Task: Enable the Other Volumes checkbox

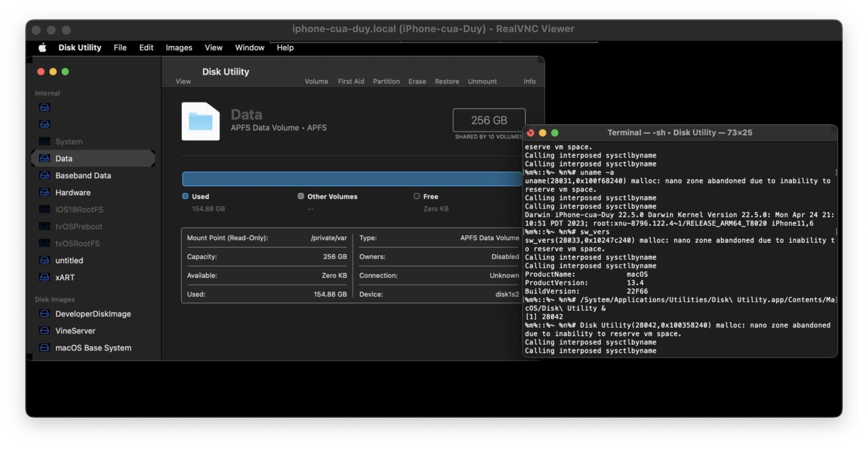Action: [x=301, y=196]
